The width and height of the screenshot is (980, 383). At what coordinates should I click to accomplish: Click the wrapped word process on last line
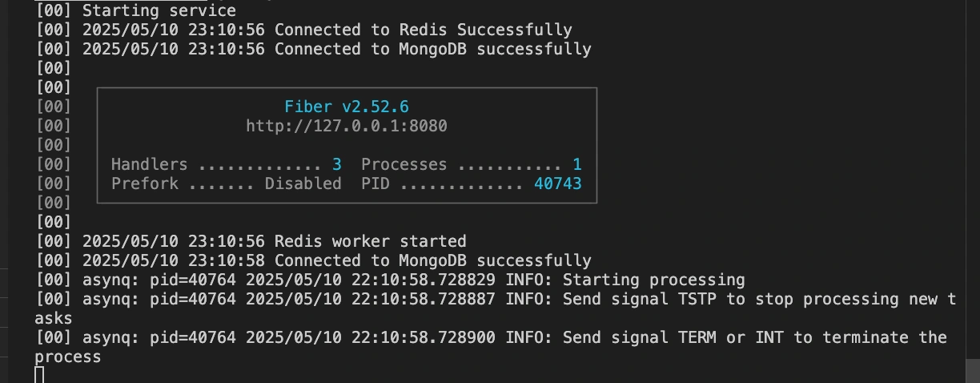point(68,357)
